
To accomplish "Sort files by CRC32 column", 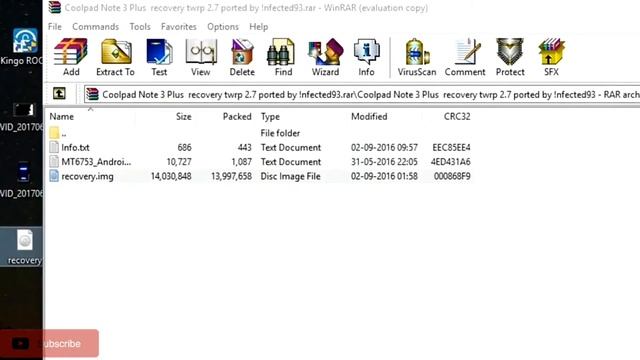I will pos(457,116).
